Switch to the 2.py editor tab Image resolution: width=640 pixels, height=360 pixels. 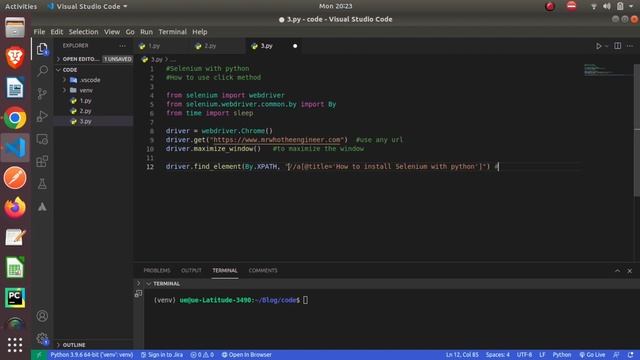218,46
